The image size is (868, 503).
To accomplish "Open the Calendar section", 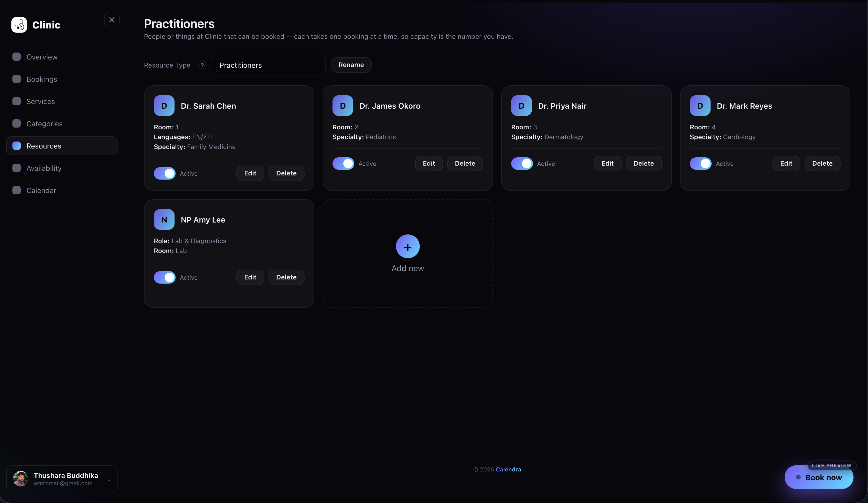I will pyautogui.click(x=62, y=190).
